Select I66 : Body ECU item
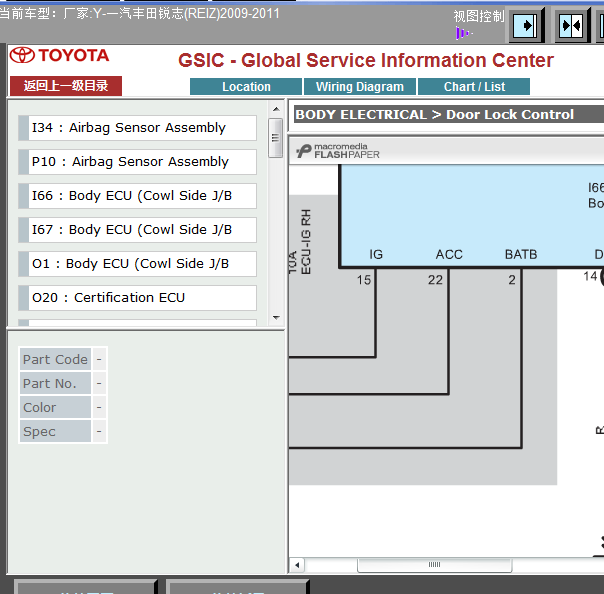 click(137, 196)
